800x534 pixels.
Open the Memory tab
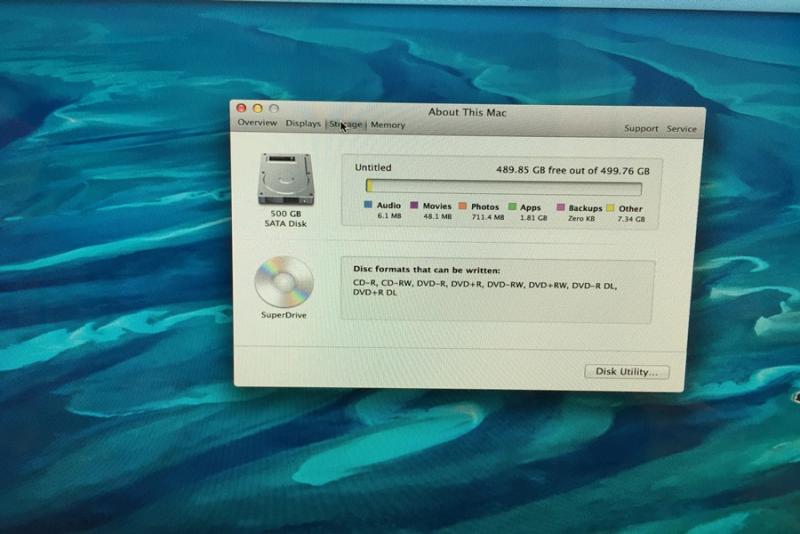click(x=388, y=125)
